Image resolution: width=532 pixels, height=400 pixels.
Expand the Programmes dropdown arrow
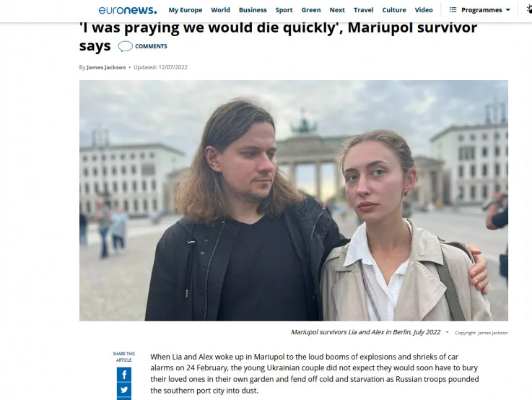pos(508,10)
